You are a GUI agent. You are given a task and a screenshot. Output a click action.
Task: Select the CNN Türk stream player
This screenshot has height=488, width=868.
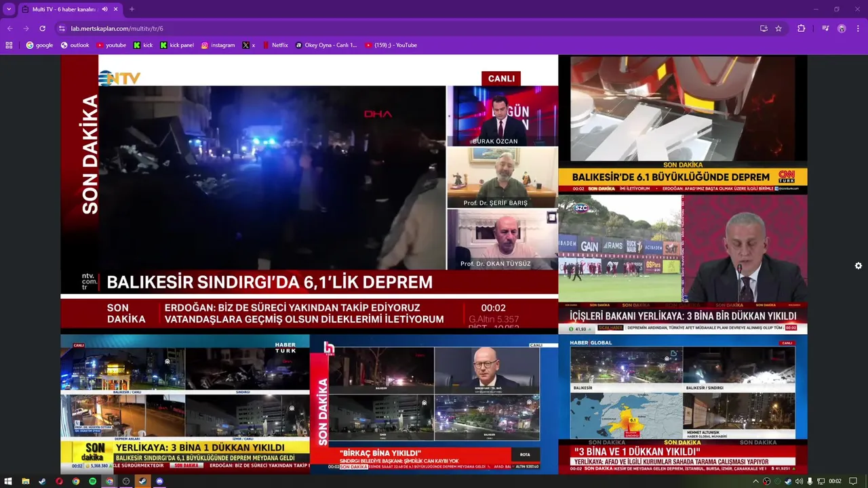tap(683, 125)
